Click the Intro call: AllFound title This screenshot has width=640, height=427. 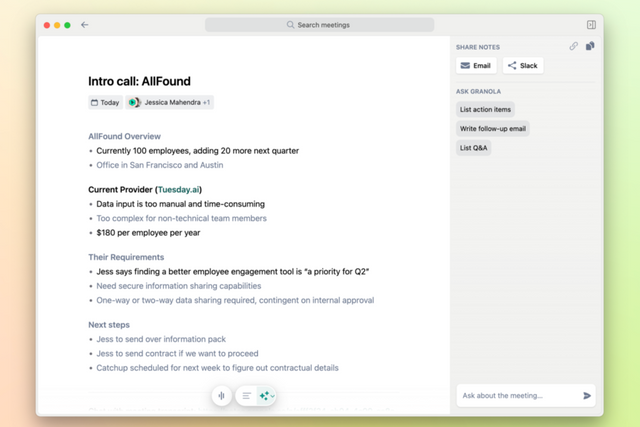139,81
